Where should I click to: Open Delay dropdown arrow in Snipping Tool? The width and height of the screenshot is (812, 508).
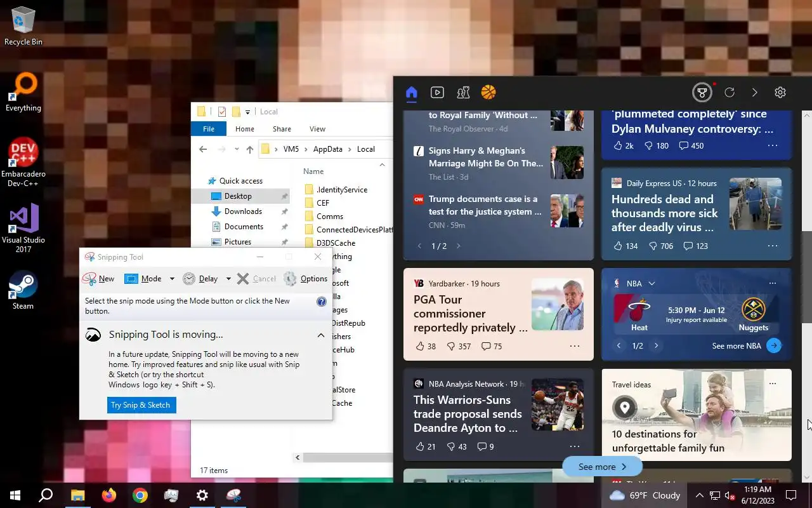tap(228, 278)
